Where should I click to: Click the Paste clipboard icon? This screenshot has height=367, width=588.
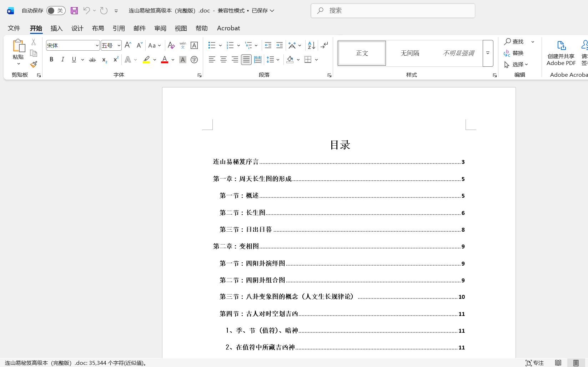[18, 46]
